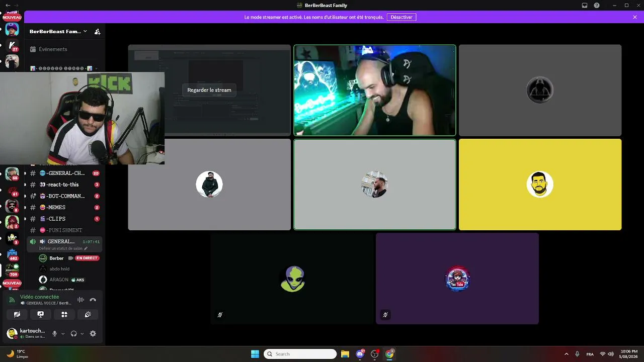Image resolution: width=644 pixels, height=362 pixels.
Task: Go forward with the right arrow
Action: 16,6
